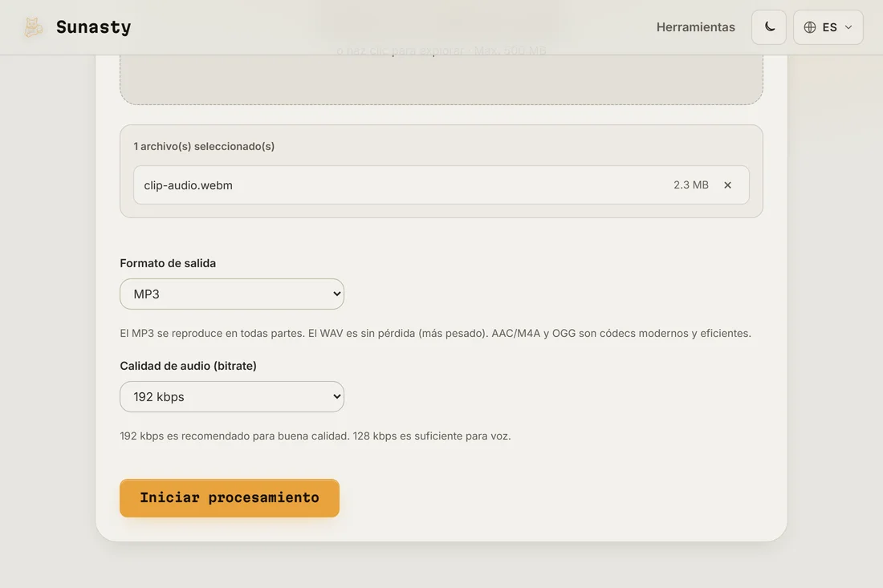Open the Herramientas menu
Screen dimensions: 883x588
pyautogui.click(x=695, y=27)
